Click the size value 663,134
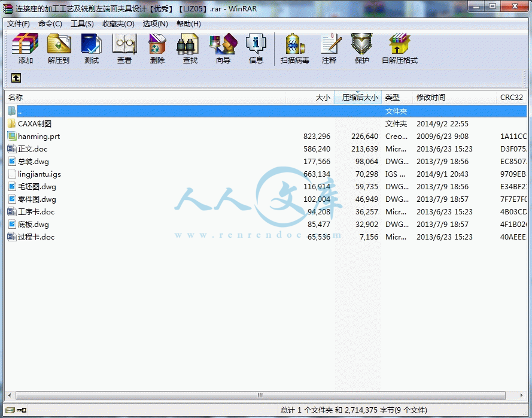The height and width of the screenshot is (418, 532). (317, 174)
